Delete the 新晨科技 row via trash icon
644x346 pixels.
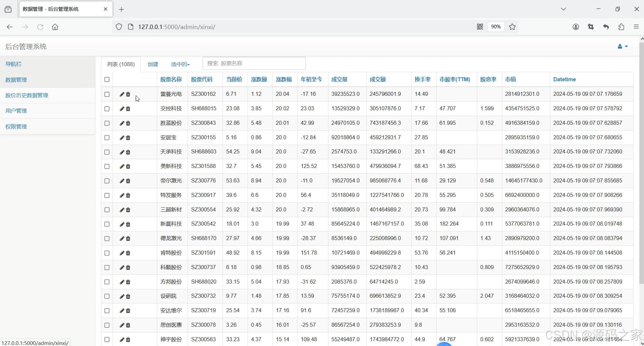pyautogui.click(x=128, y=224)
